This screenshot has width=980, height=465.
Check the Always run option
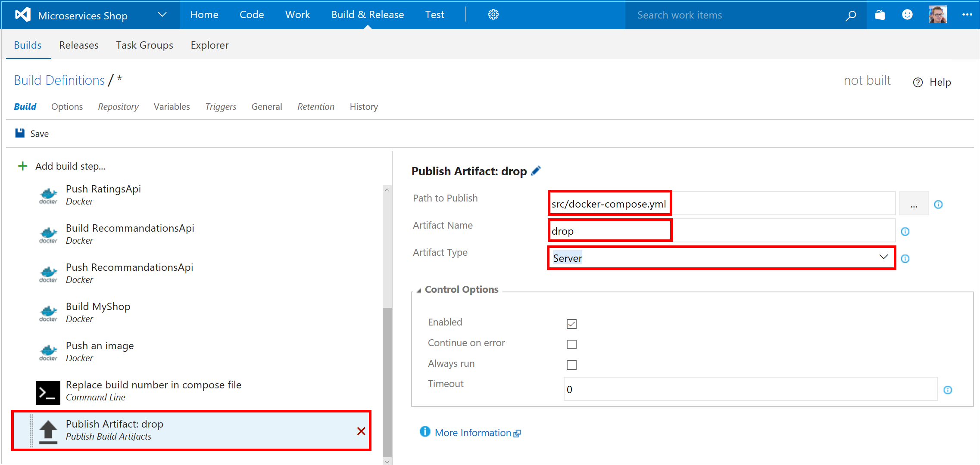(571, 365)
